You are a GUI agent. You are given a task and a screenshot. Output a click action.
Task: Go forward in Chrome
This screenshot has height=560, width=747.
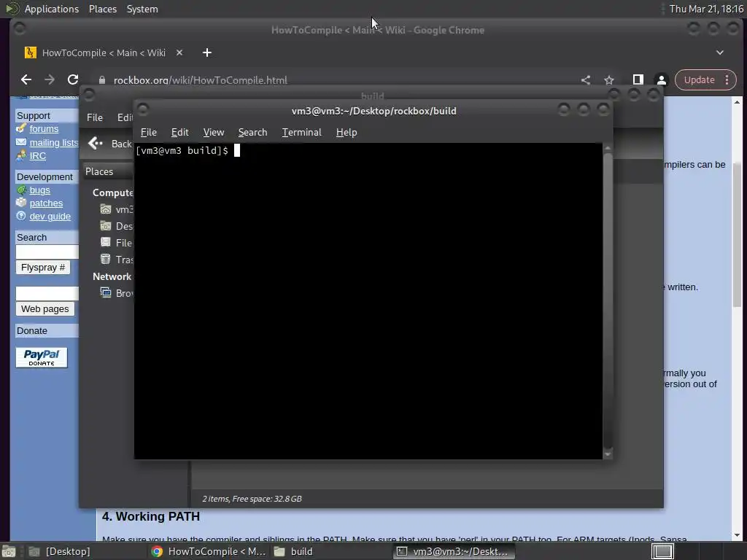(50, 79)
